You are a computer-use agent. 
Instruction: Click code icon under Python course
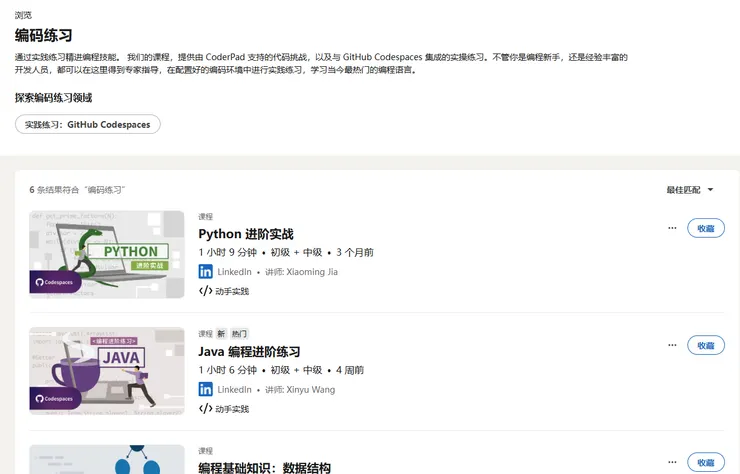point(205,291)
